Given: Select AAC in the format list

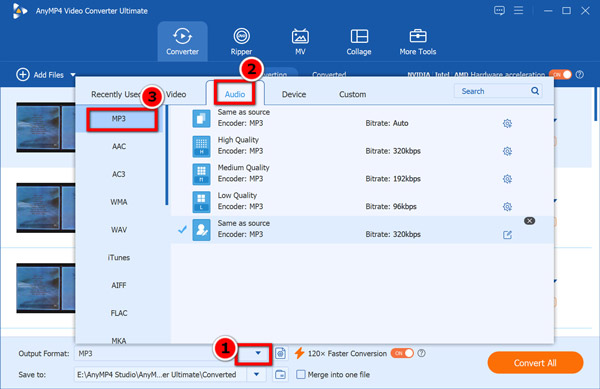Looking at the screenshot, I should point(119,146).
